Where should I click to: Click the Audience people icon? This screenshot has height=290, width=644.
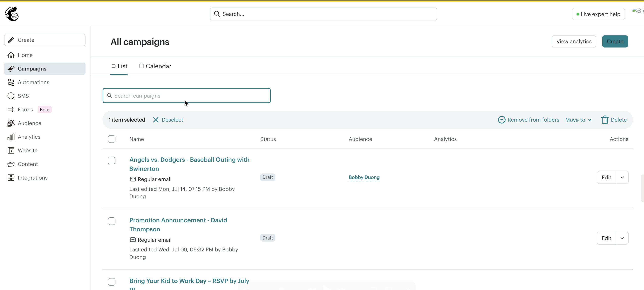pos(11,123)
